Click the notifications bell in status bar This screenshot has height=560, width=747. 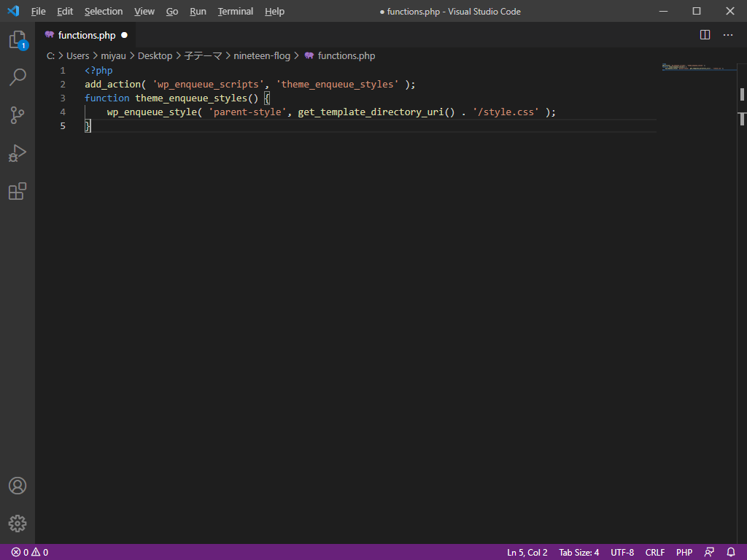731,553
